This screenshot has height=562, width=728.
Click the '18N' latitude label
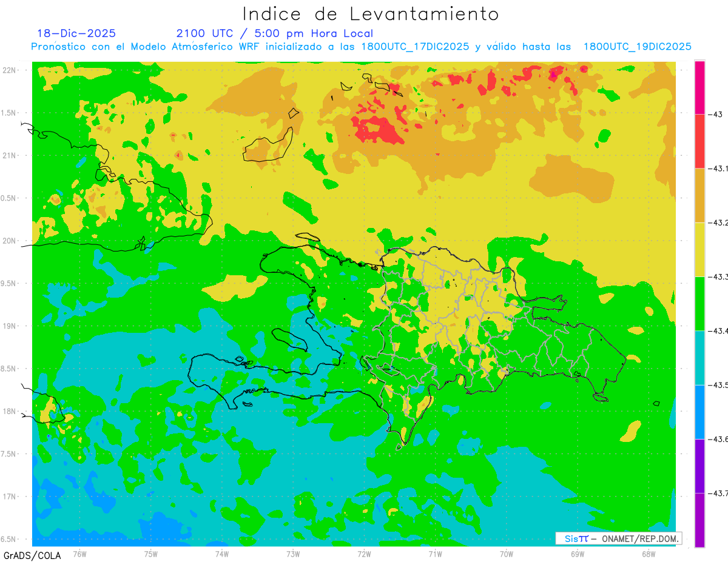tap(10, 411)
